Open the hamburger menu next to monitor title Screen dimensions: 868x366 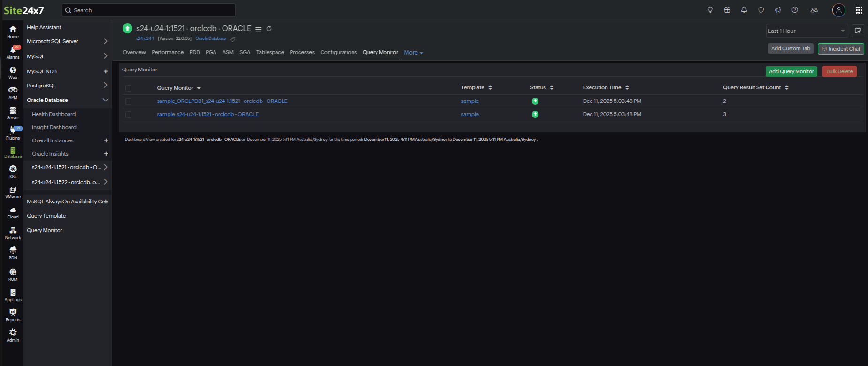click(258, 29)
